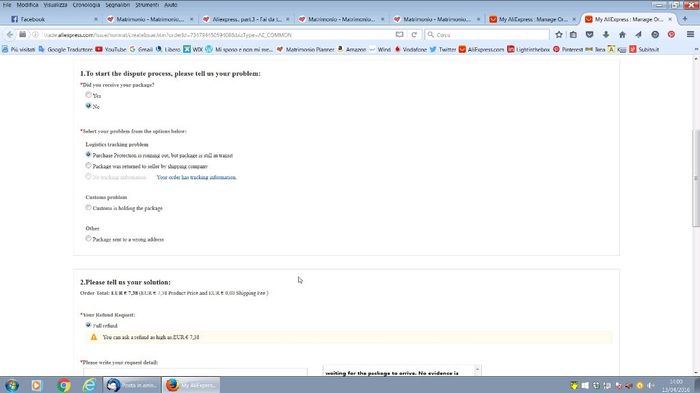
Task: Click the volume icon in system tray
Action: point(650,385)
